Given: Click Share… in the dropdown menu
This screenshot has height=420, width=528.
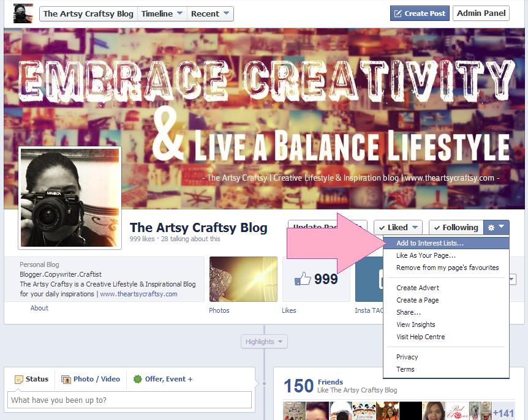Looking at the screenshot, I should click(446, 312).
